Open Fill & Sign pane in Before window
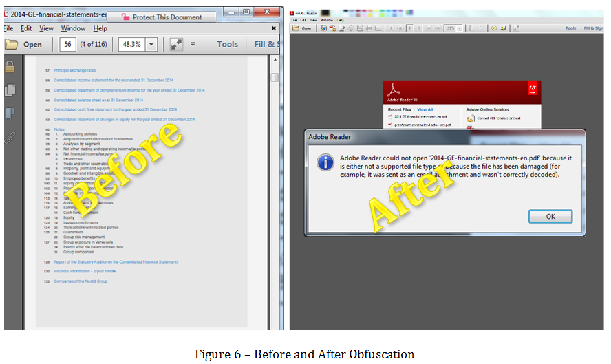The width and height of the screenshot is (611, 364). click(x=267, y=45)
